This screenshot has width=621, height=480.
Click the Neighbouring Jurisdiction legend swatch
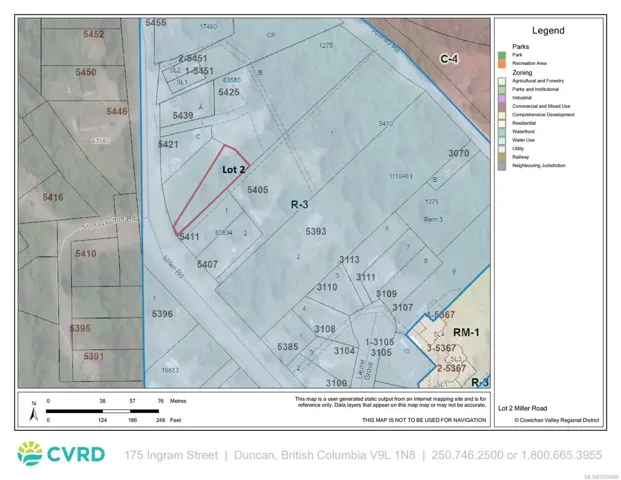pyautogui.click(x=501, y=166)
